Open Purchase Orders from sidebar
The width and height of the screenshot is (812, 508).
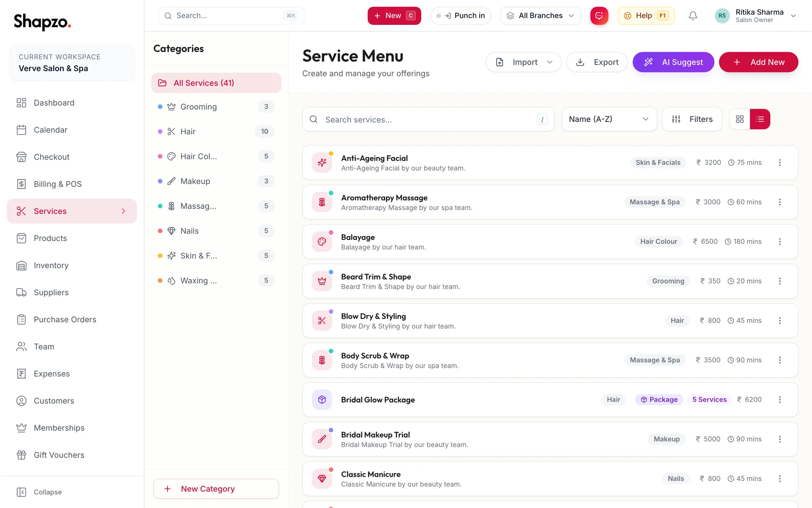click(72, 319)
